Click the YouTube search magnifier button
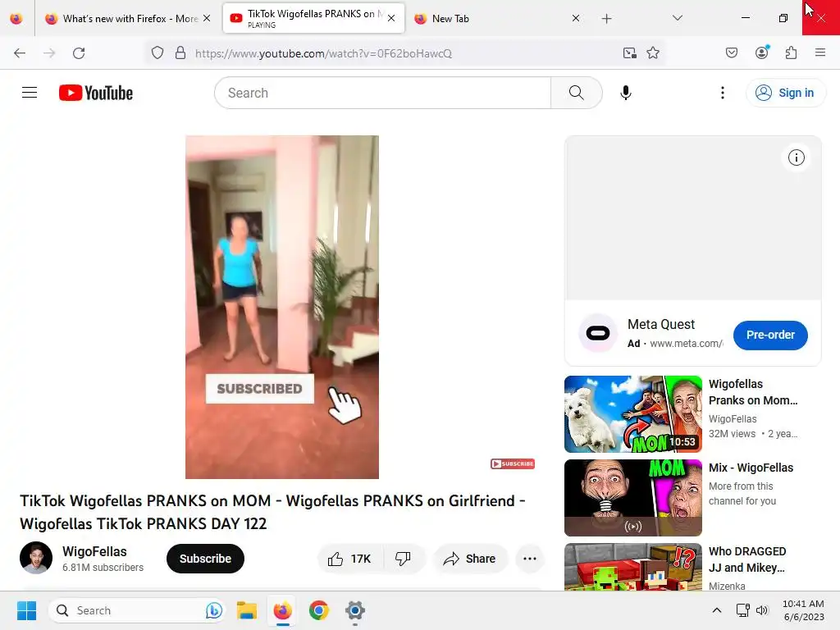 (577, 93)
